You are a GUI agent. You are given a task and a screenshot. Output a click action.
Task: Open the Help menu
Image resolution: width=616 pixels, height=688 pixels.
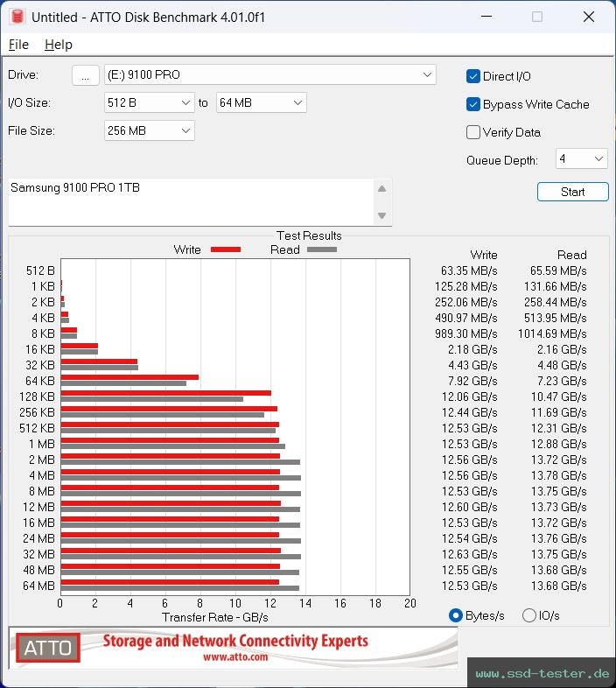[x=59, y=45]
